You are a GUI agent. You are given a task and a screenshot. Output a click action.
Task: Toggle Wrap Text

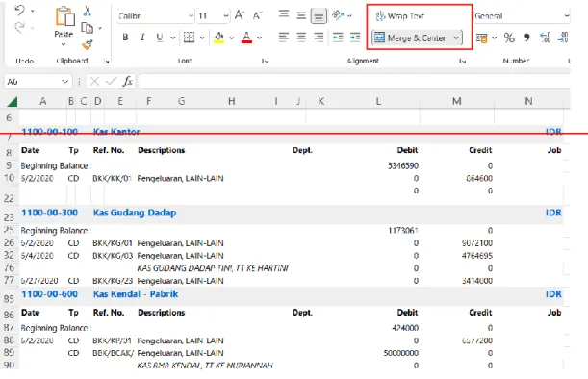pos(400,16)
